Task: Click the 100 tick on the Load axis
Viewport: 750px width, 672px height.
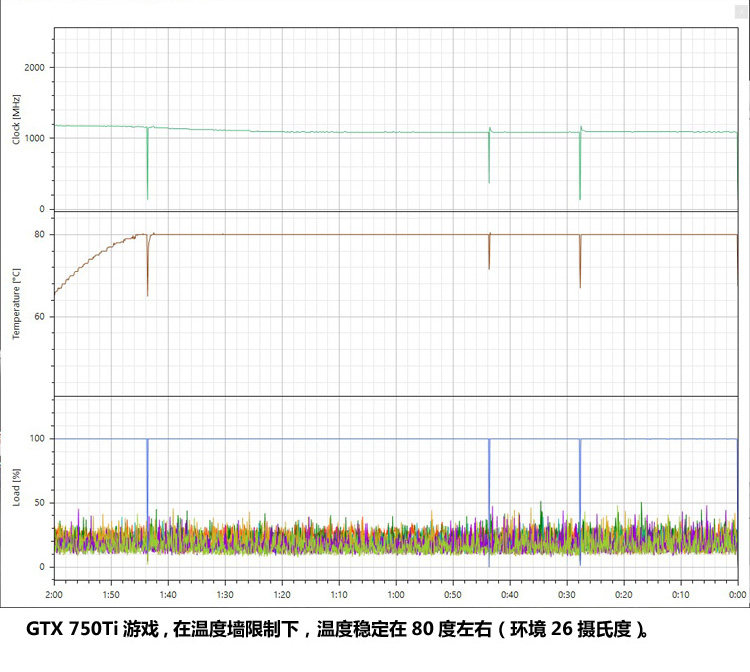Action: pyautogui.click(x=37, y=439)
